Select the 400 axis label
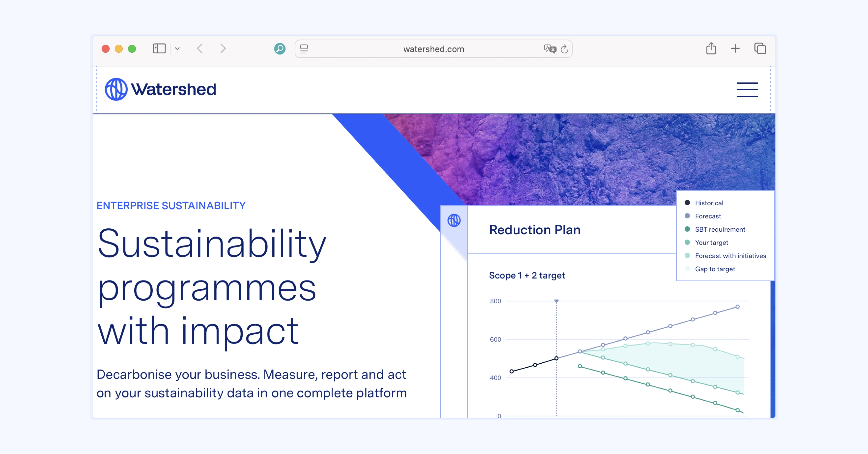The height and width of the screenshot is (454, 868). point(495,377)
